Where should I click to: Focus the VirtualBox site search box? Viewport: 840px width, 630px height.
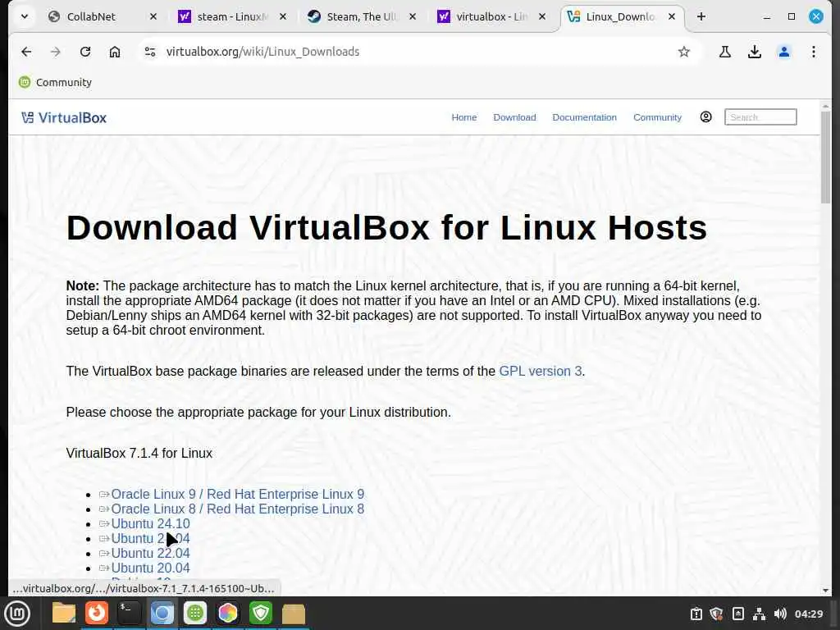point(760,116)
